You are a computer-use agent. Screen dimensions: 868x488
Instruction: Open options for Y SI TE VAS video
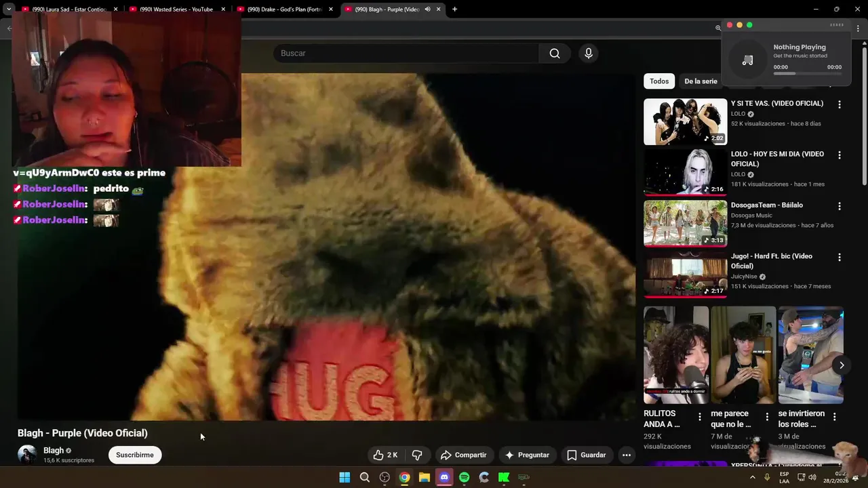[x=840, y=104]
